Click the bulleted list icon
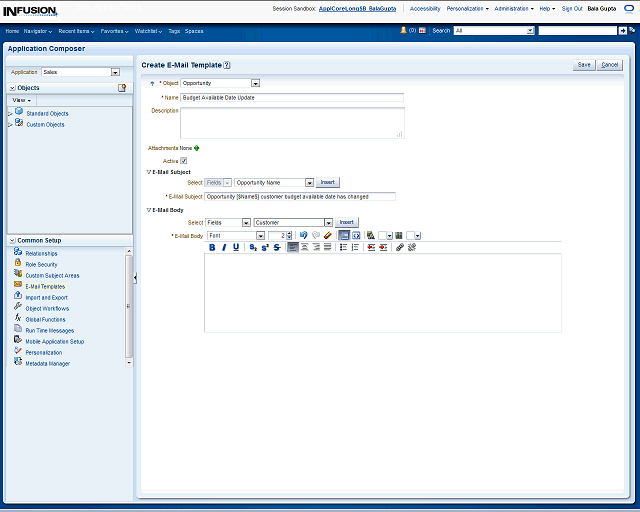 coord(342,247)
